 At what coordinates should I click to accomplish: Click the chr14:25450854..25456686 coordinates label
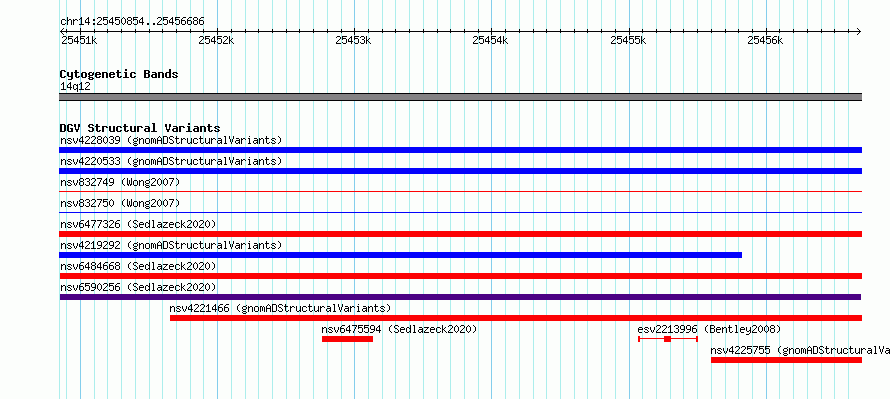point(132,22)
